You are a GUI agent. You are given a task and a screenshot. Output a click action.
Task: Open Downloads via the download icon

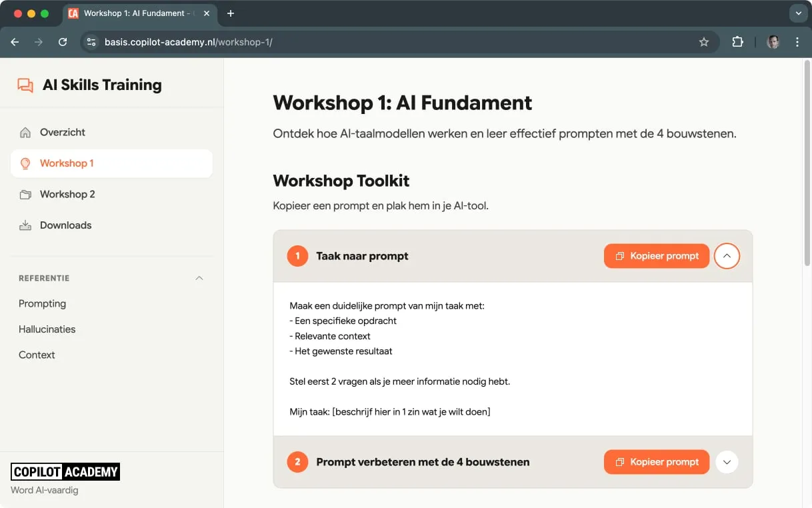click(25, 225)
